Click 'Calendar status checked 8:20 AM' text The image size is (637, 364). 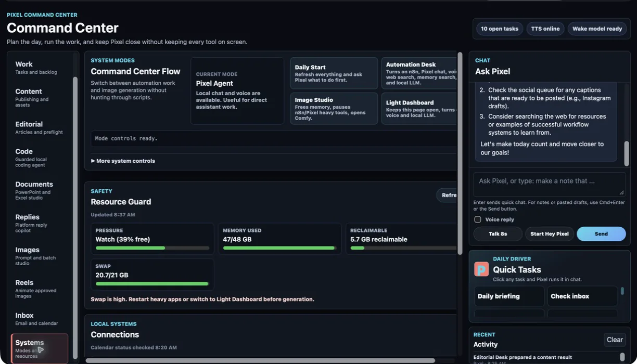[x=134, y=347]
